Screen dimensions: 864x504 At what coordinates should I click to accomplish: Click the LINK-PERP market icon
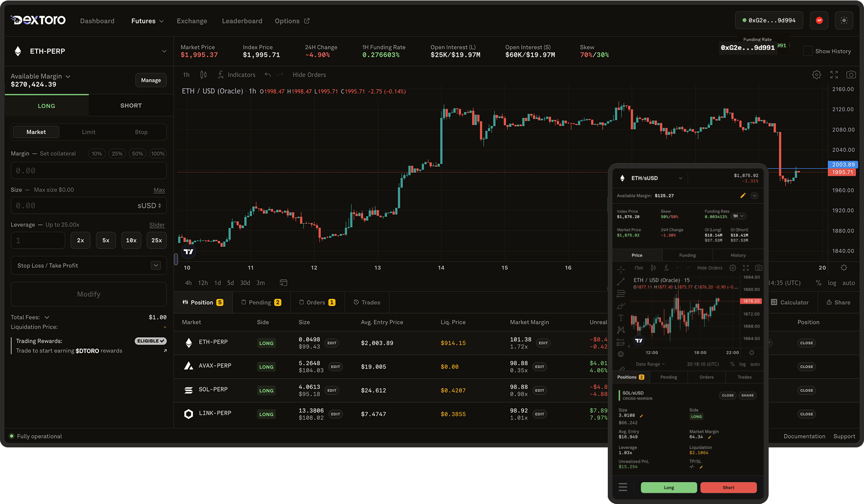click(x=188, y=414)
